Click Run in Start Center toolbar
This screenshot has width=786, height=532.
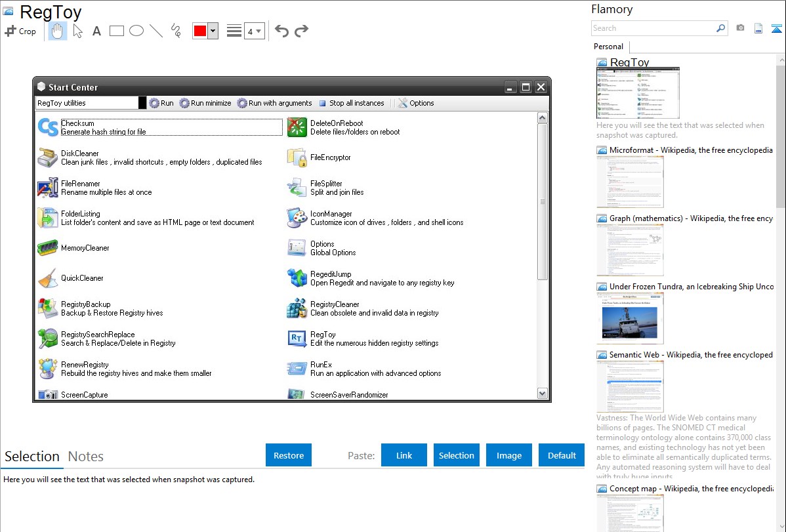pyautogui.click(x=161, y=103)
